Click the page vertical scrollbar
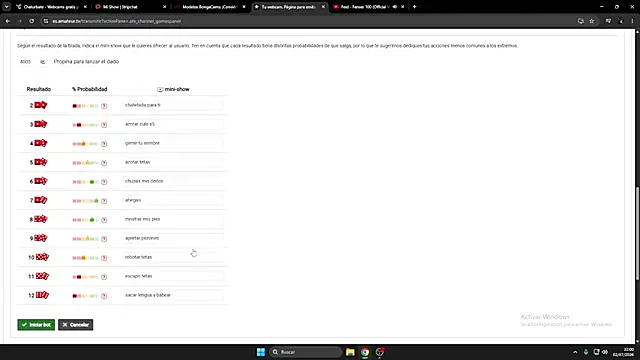This screenshot has width=640, height=360. tap(637, 233)
